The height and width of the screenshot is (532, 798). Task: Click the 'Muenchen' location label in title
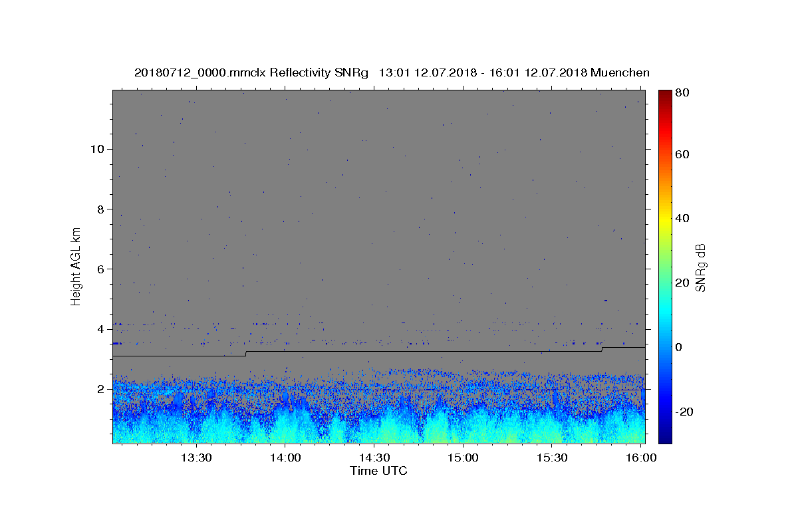click(x=619, y=72)
